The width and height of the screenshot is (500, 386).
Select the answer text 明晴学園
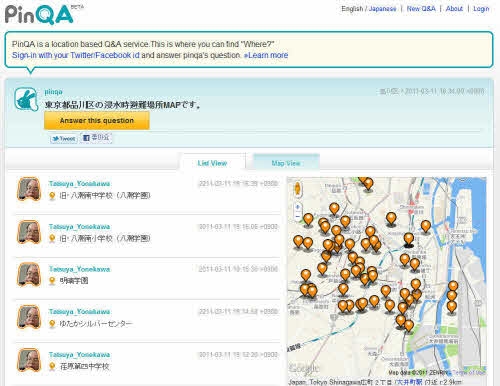pyautogui.click(x=74, y=281)
